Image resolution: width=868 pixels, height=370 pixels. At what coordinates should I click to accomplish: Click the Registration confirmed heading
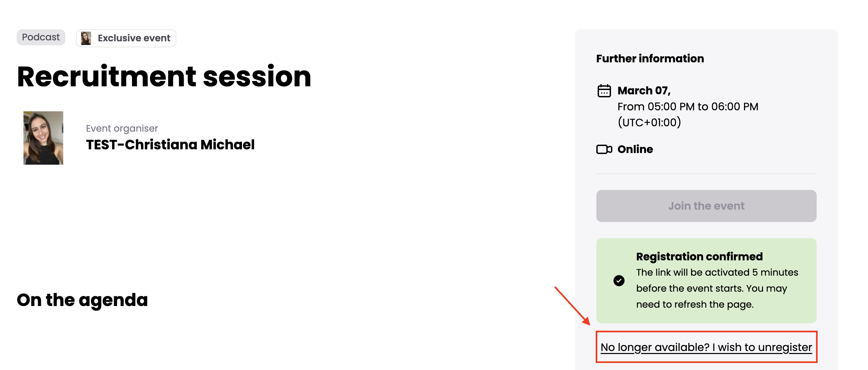pos(699,256)
